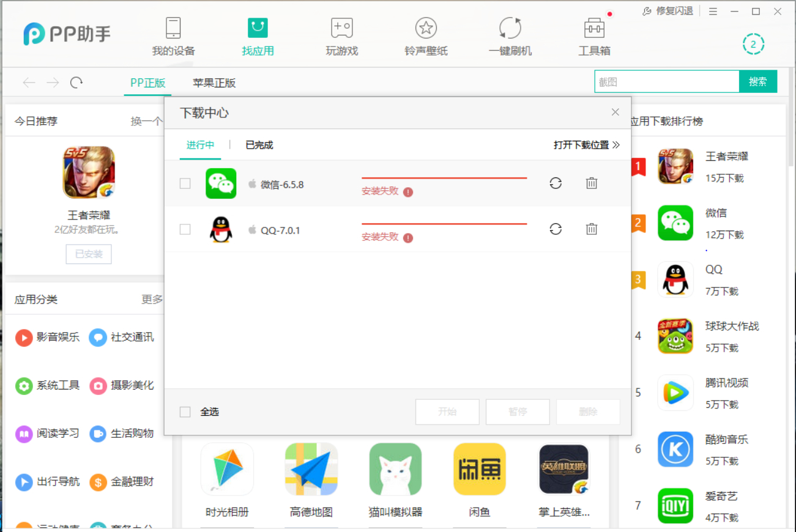This screenshot has width=796, height=532.
Task: Tick the checkbox for 微信-6.5.8
Action: (185, 183)
